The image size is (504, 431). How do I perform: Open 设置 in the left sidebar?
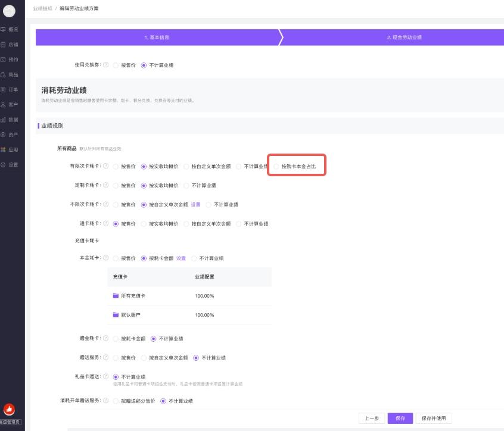click(x=10, y=165)
